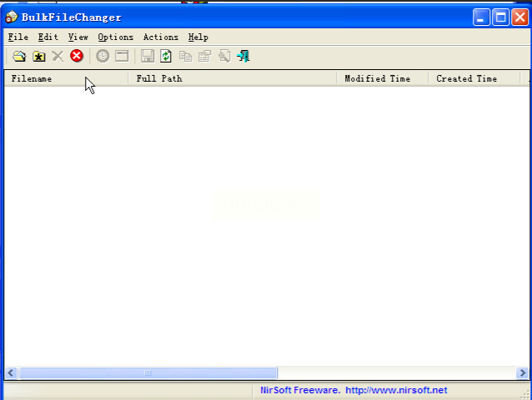532x400 pixels.
Task: Click the Add Files toolbar icon
Action: pos(19,56)
